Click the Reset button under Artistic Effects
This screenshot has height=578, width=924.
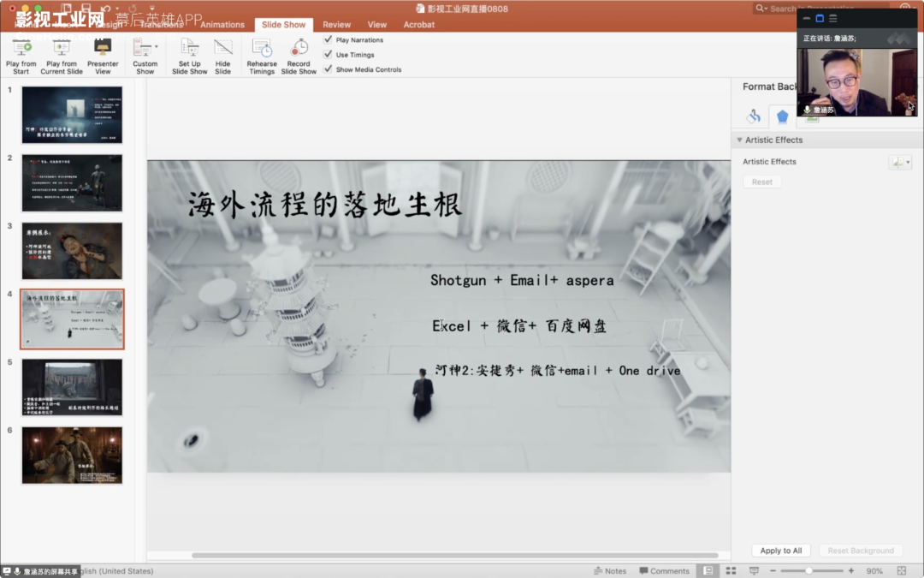762,182
